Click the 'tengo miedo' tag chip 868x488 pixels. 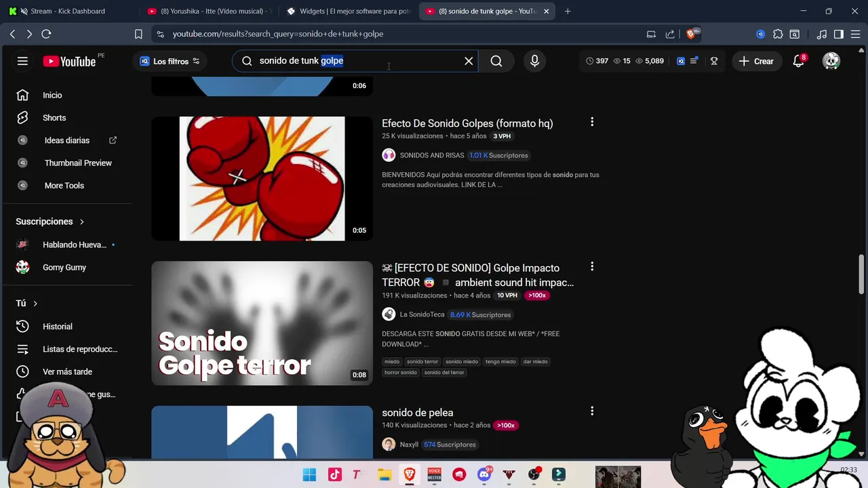(500, 362)
